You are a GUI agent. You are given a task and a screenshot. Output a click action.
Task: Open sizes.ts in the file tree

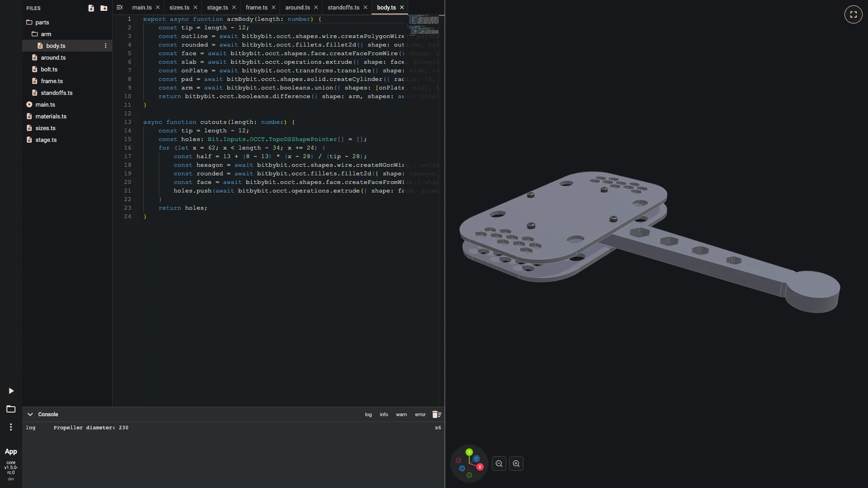pos(67,128)
